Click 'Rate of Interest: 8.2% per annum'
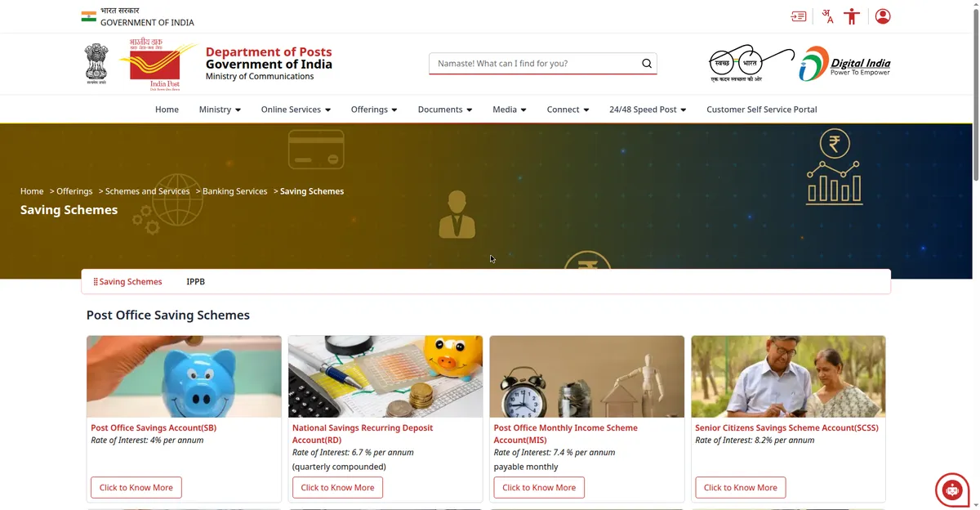 click(x=755, y=441)
